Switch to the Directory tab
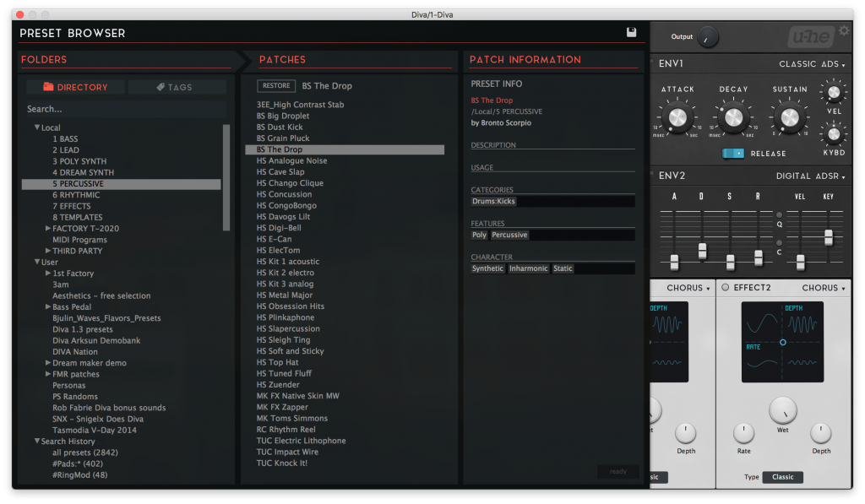The height and width of the screenshot is (504, 865). (75, 87)
